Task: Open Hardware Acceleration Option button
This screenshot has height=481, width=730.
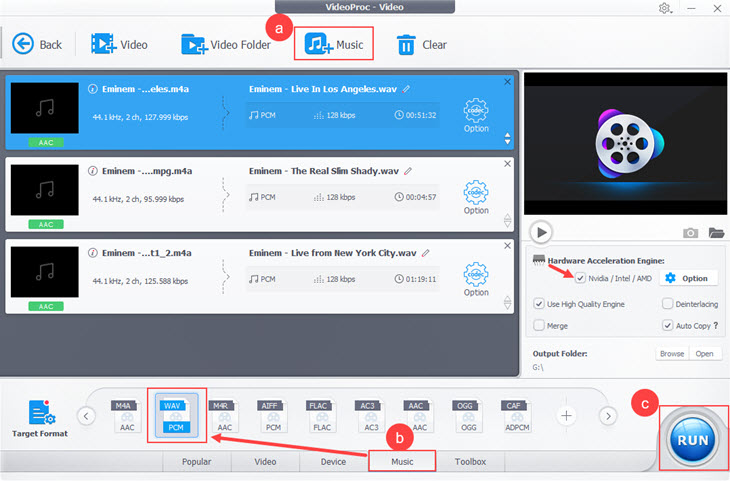Action: tap(687, 278)
